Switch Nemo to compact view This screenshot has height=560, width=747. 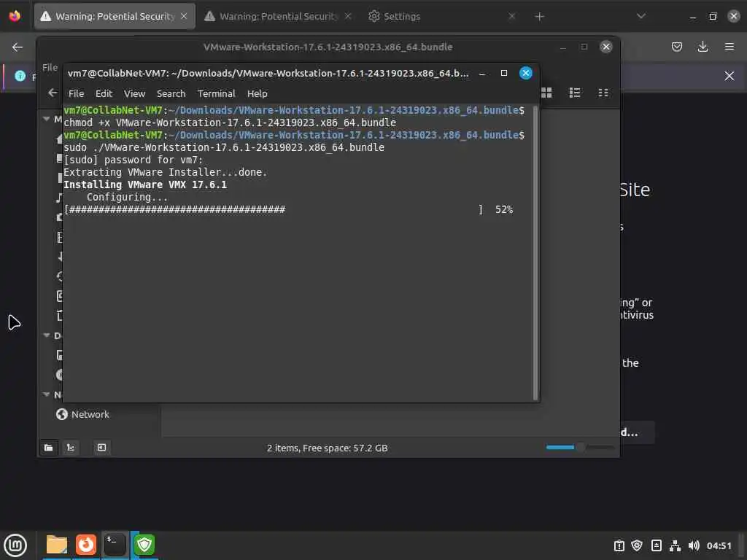click(603, 93)
